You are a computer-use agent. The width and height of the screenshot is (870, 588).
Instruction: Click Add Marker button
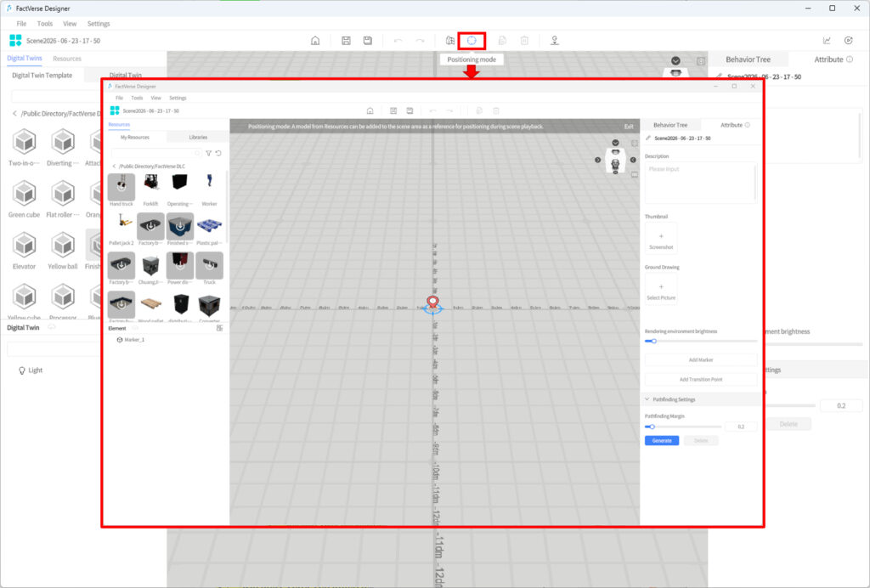point(701,360)
